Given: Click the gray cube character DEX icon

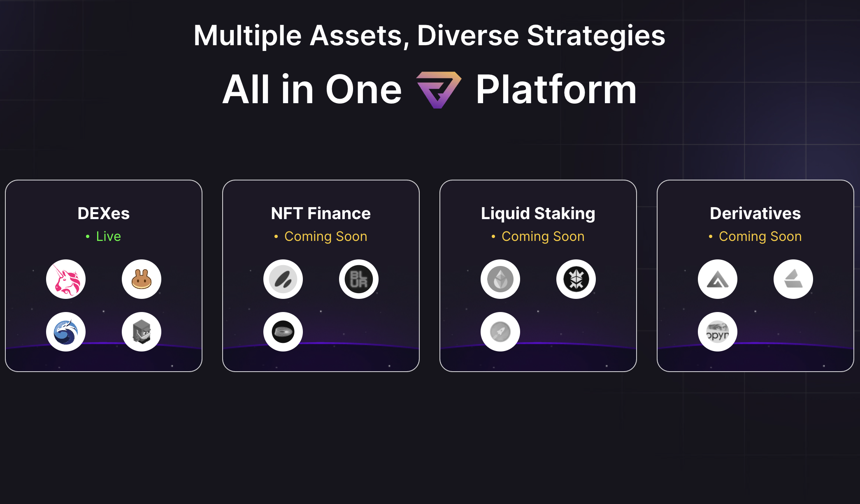Looking at the screenshot, I should point(142,332).
